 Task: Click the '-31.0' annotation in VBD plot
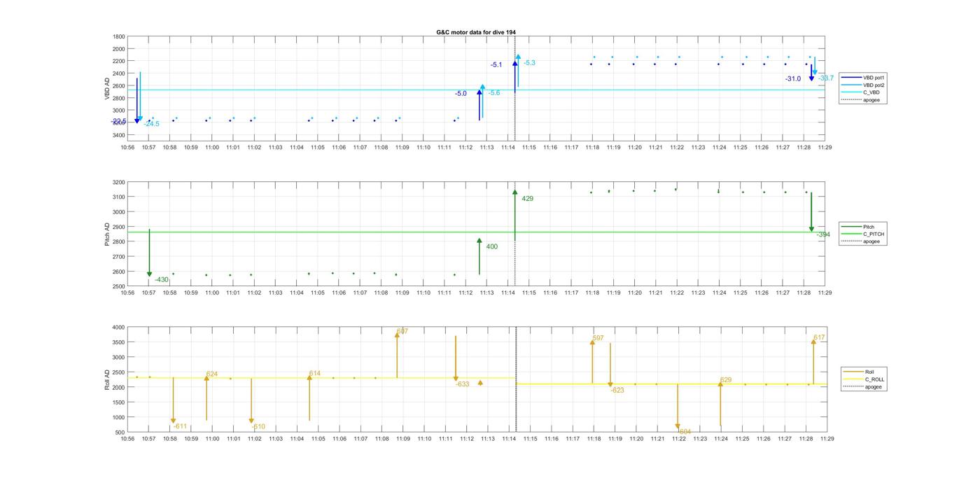pyautogui.click(x=793, y=79)
